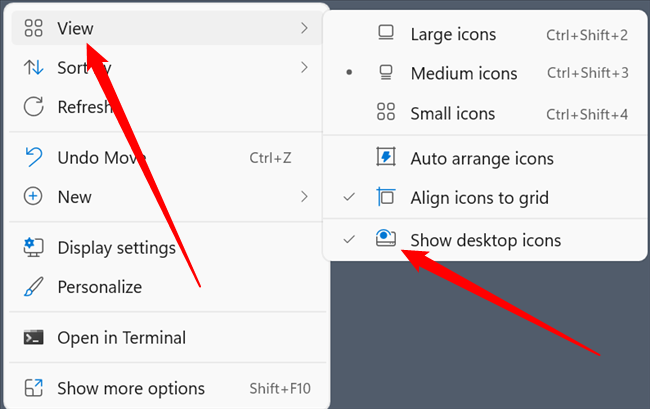Open Personalize settings

99,287
